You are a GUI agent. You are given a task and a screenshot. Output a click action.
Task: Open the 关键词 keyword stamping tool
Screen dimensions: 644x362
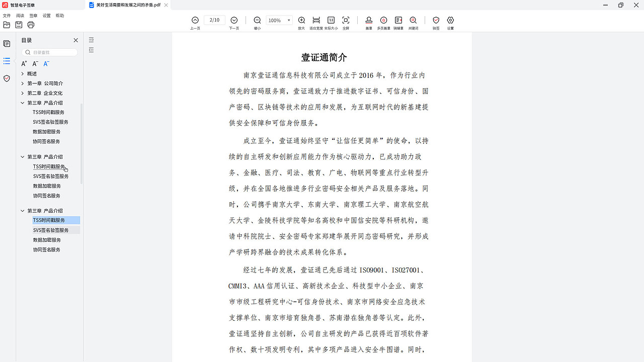coord(413,22)
